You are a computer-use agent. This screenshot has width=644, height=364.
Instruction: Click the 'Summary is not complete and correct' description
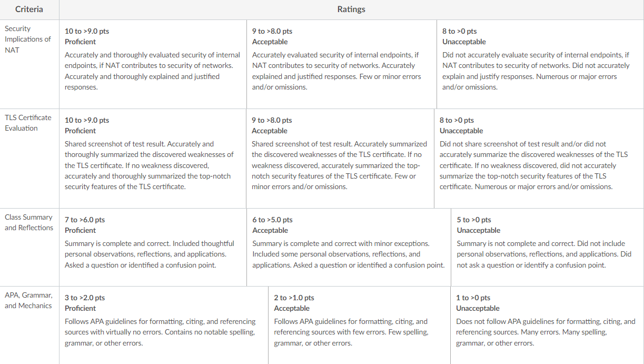pyautogui.click(x=544, y=254)
